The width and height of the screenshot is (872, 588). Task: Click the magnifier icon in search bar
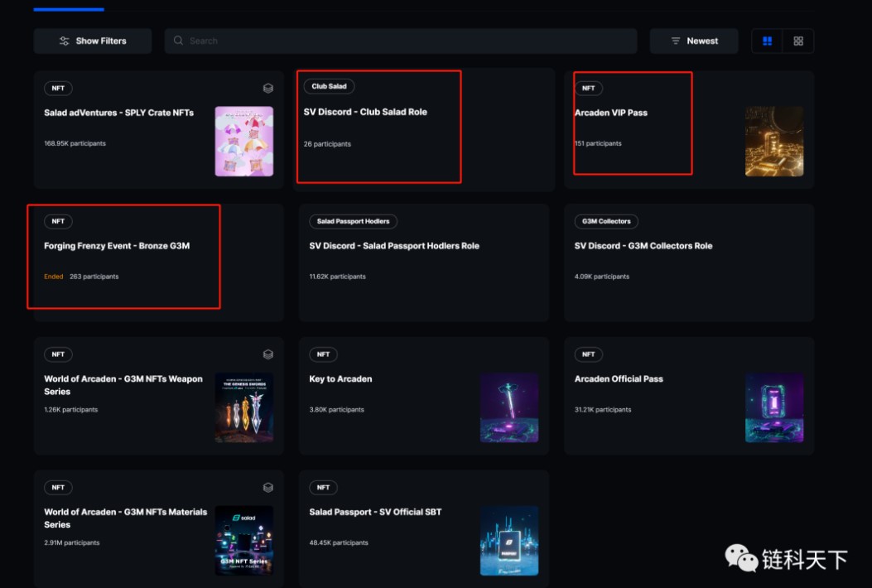(178, 41)
